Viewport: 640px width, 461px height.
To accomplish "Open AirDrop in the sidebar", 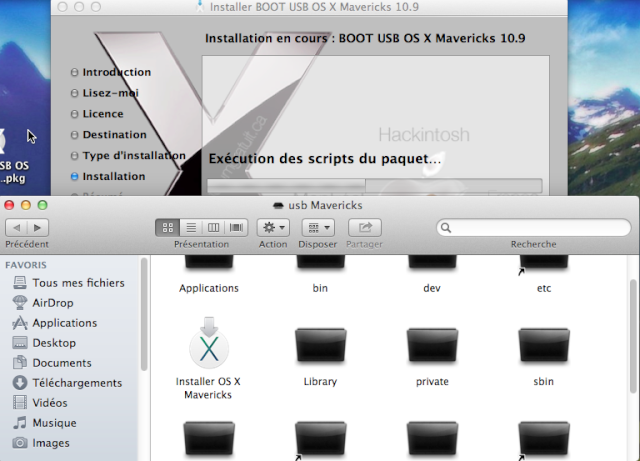I will point(43,303).
